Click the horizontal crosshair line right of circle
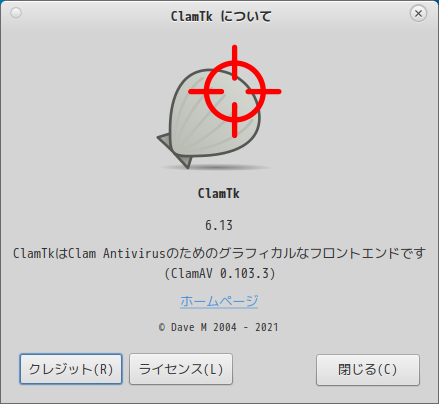The height and width of the screenshot is (404, 439). click(264, 91)
